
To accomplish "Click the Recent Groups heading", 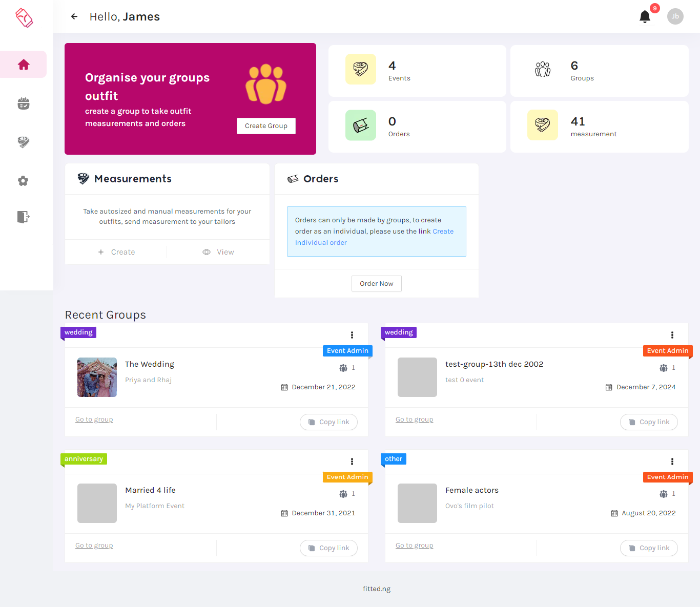I will pyautogui.click(x=106, y=315).
